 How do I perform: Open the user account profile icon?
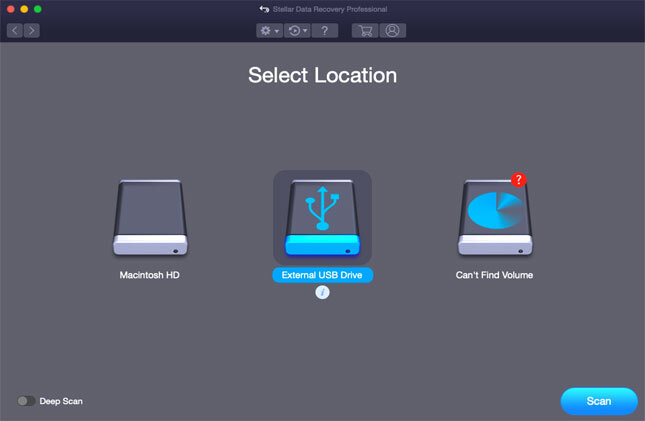(392, 31)
